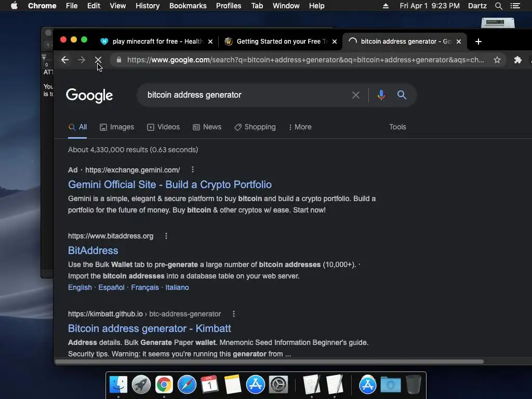Open the Bookmarks menu in menu bar

(188, 6)
